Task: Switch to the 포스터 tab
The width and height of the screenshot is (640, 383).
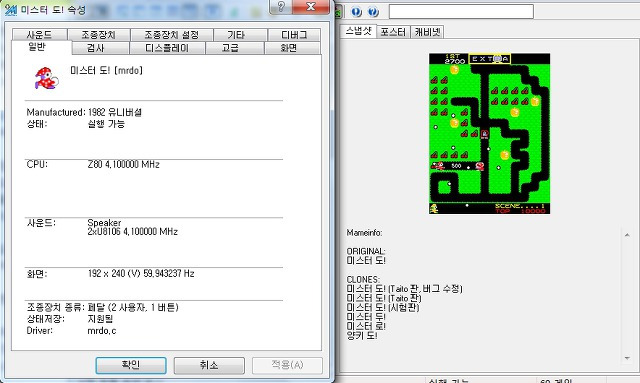Action: point(393,32)
